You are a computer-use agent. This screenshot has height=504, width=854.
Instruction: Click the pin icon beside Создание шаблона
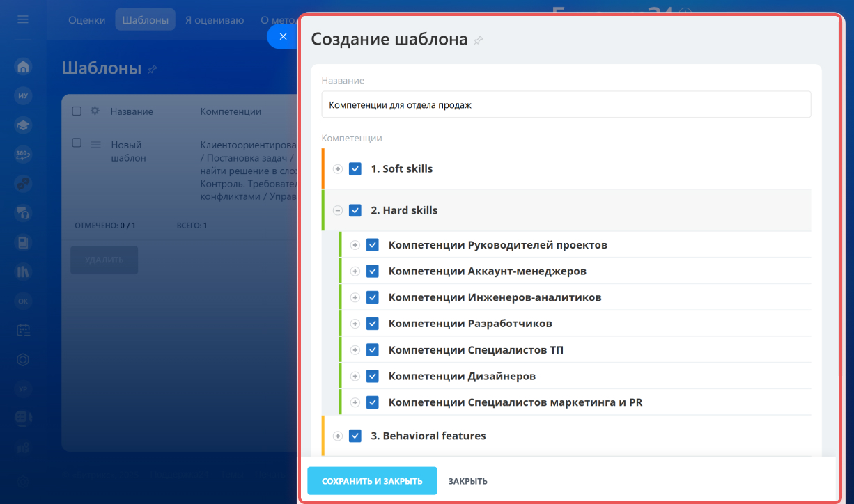[478, 40]
